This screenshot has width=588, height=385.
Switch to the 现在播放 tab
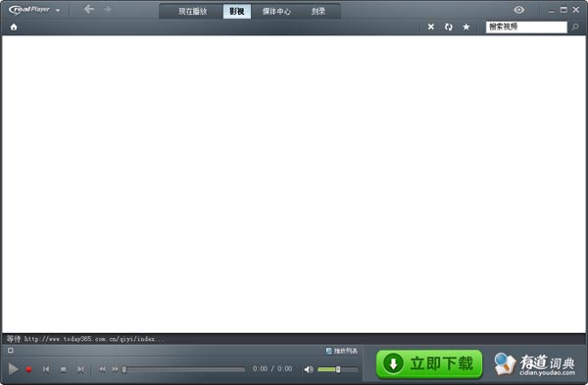point(192,11)
